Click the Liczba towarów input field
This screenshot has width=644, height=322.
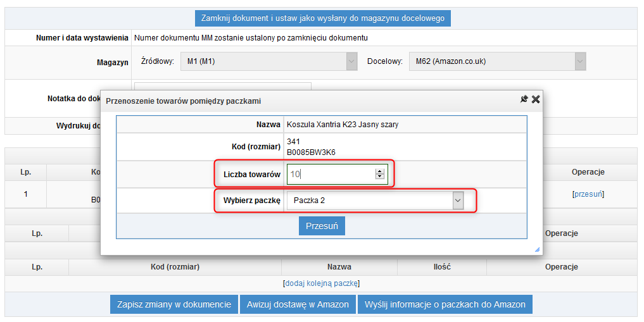coord(337,175)
